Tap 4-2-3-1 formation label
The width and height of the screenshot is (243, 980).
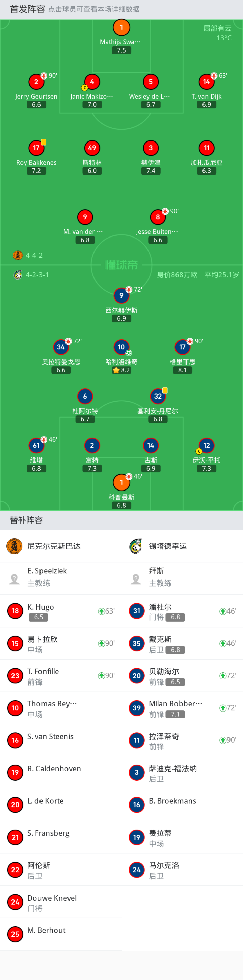[37, 275]
